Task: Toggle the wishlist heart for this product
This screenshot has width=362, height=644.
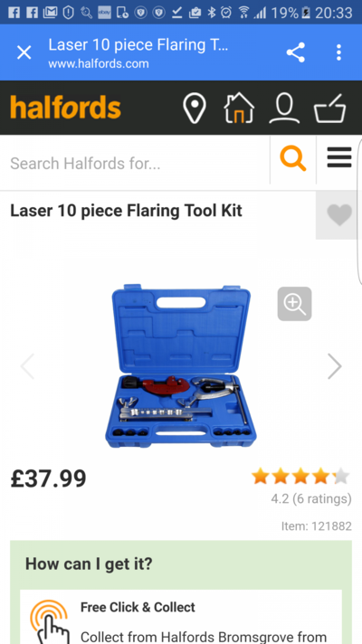Action: tap(339, 214)
